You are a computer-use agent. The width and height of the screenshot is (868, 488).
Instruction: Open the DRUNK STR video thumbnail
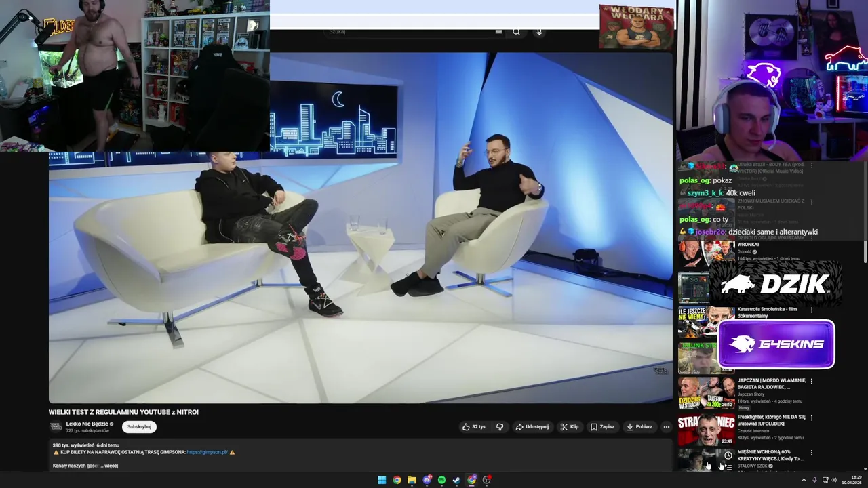click(x=697, y=358)
